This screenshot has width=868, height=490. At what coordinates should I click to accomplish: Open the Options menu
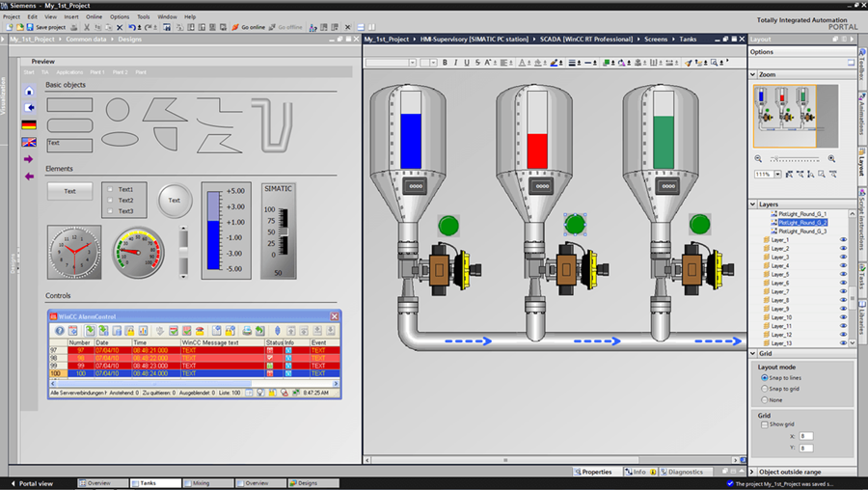pos(119,16)
